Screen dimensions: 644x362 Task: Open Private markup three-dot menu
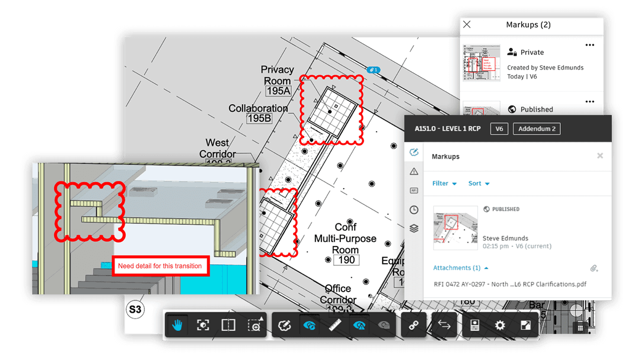point(590,45)
